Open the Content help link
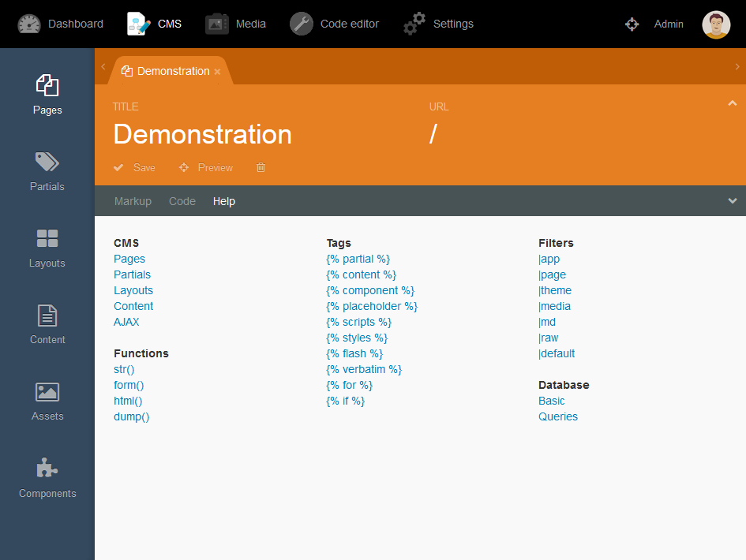The image size is (746, 560). pos(133,306)
